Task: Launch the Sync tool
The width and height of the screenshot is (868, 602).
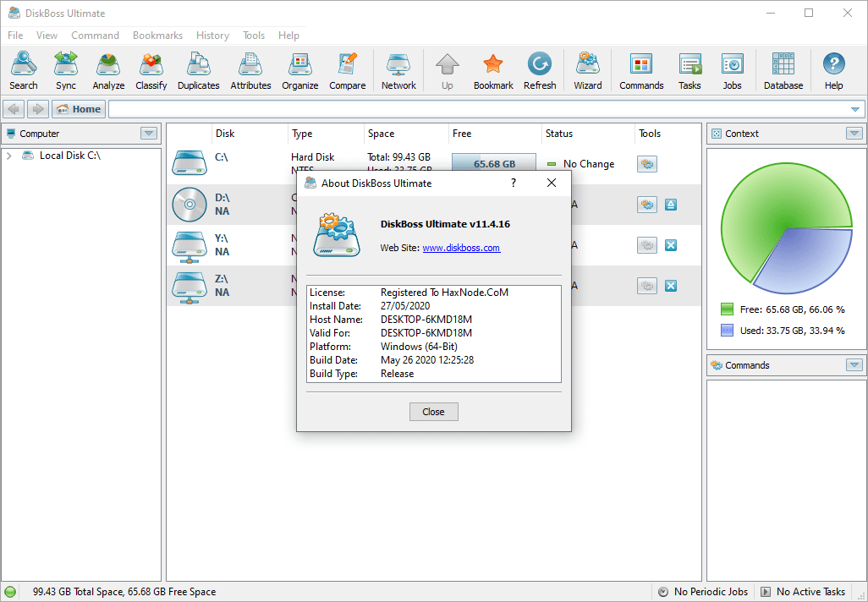Action: (x=66, y=70)
